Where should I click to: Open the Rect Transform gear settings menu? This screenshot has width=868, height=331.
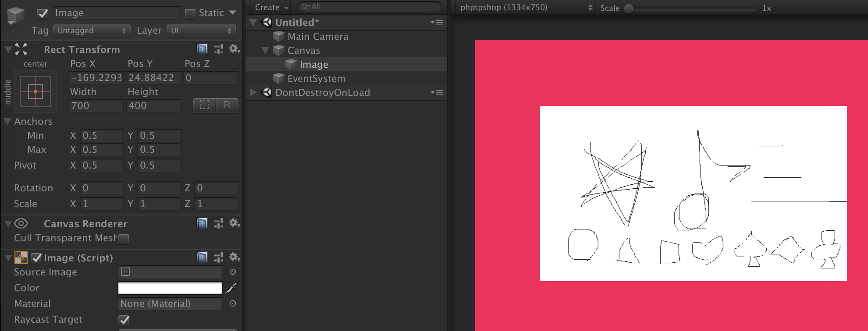pyautogui.click(x=234, y=49)
